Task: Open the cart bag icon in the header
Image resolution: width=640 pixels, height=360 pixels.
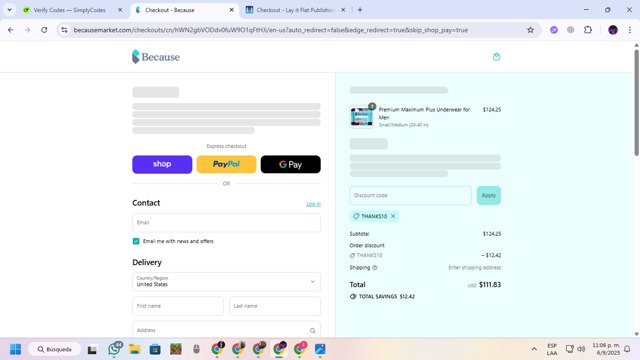Action: 496,56
